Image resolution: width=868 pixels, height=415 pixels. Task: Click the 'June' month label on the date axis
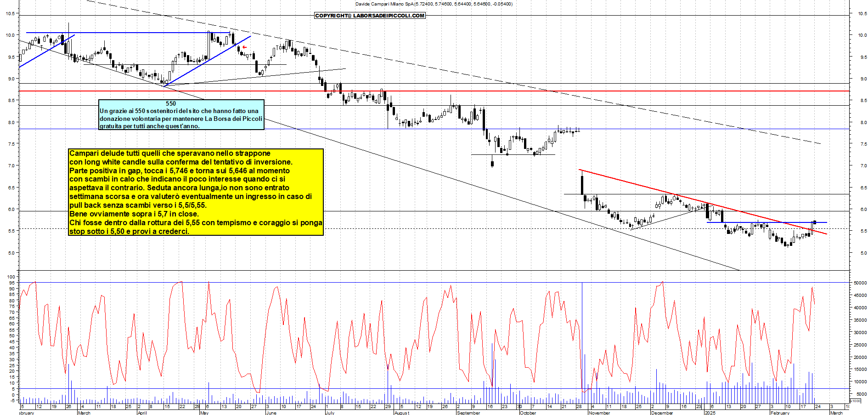point(271,413)
